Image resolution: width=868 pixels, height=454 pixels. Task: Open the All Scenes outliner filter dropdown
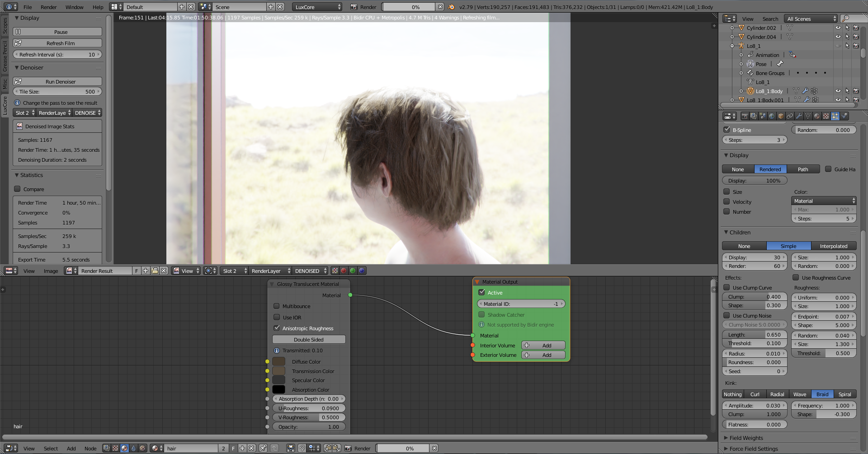coord(811,19)
